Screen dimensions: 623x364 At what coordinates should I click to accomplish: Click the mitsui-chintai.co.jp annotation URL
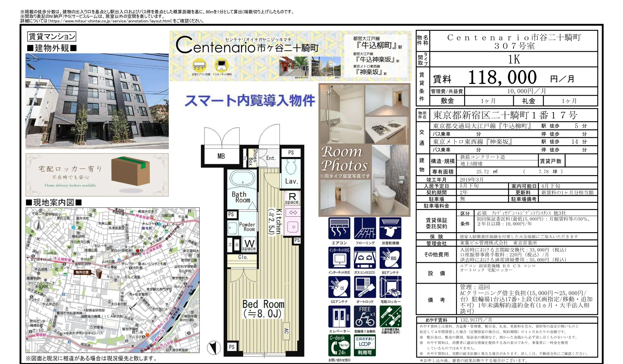pos(110,21)
